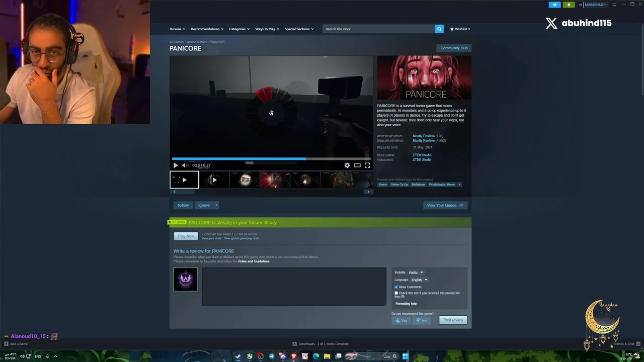Click the store search field
Screen dimensions: 644x362
[x=379, y=29]
